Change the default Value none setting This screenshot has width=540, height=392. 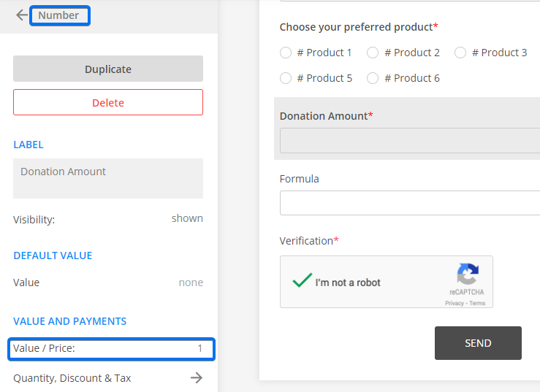[x=191, y=283]
